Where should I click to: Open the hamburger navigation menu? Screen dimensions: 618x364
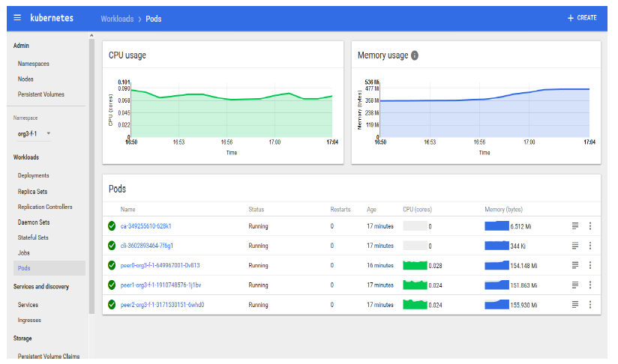(17, 18)
